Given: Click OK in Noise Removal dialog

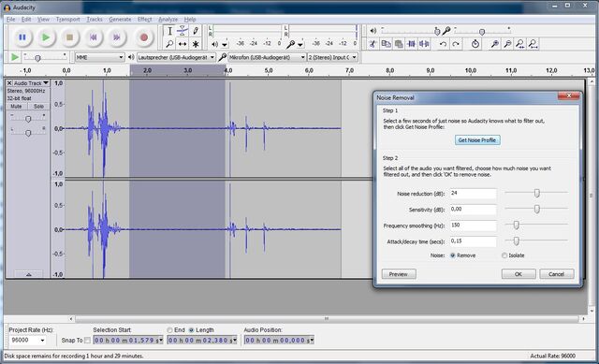Looking at the screenshot, I should (519, 274).
